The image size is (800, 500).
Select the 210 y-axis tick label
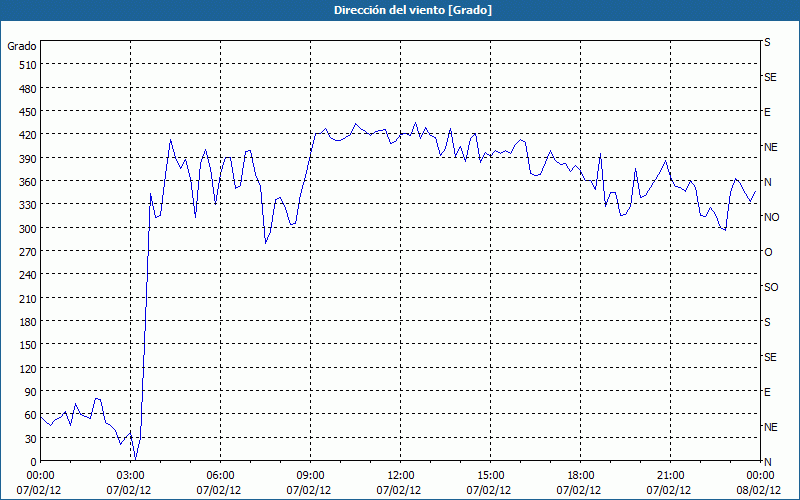[28, 299]
